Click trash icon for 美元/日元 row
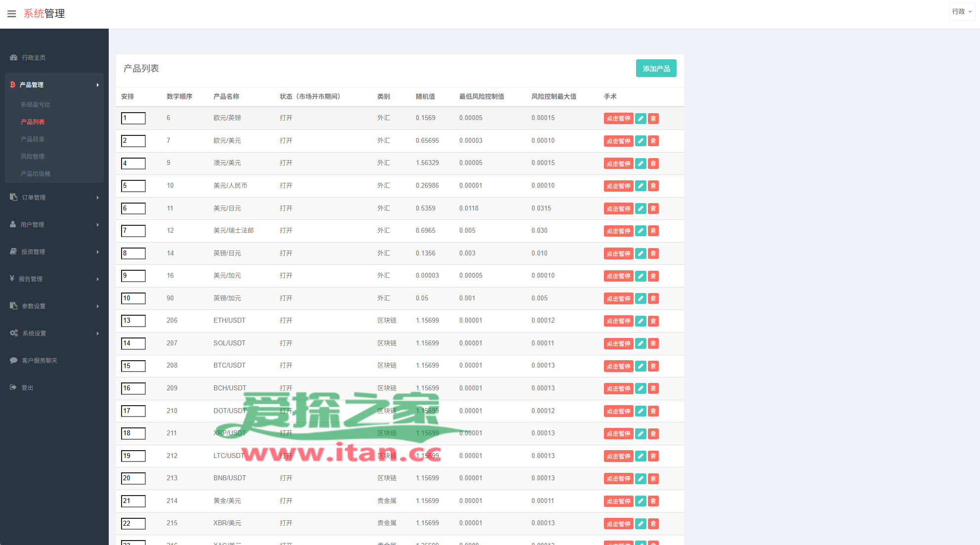 (653, 209)
